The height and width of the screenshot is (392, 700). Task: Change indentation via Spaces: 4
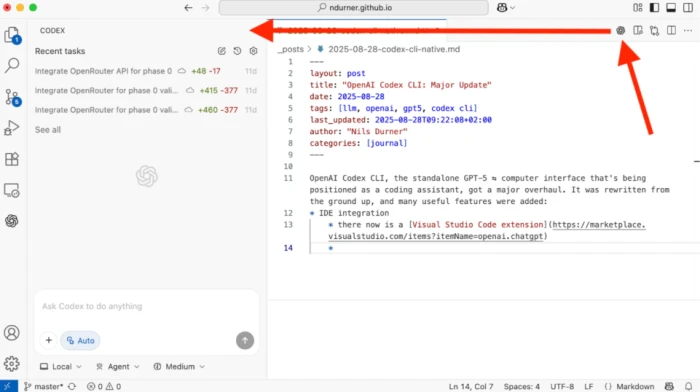point(521,386)
